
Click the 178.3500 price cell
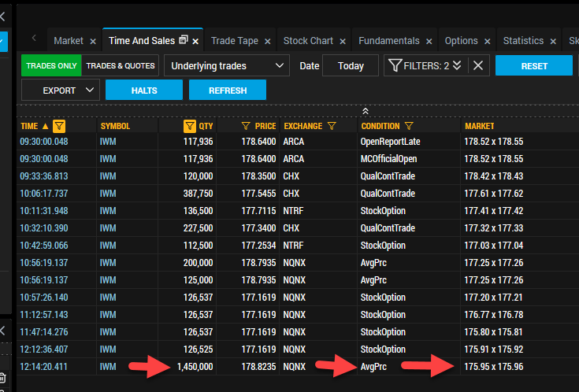258,176
